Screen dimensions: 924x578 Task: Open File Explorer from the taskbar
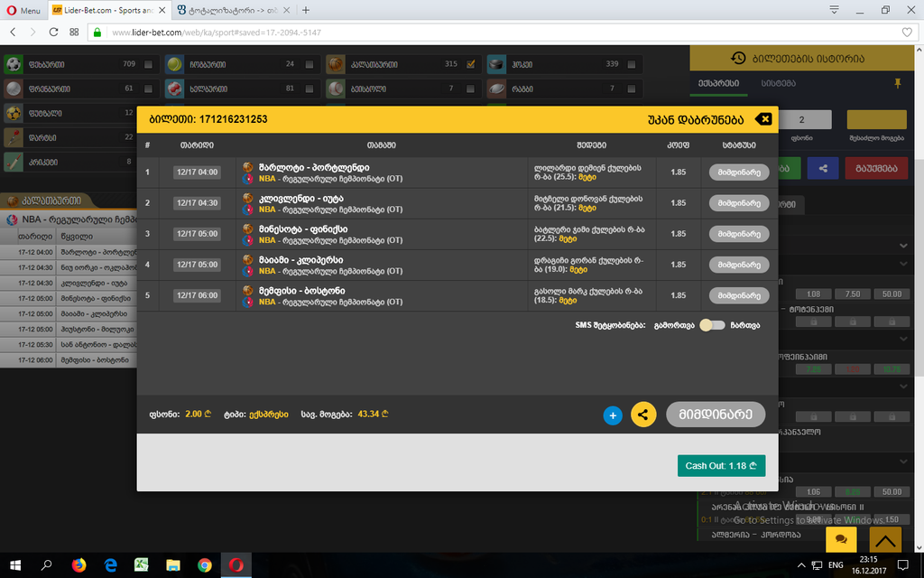pos(172,565)
